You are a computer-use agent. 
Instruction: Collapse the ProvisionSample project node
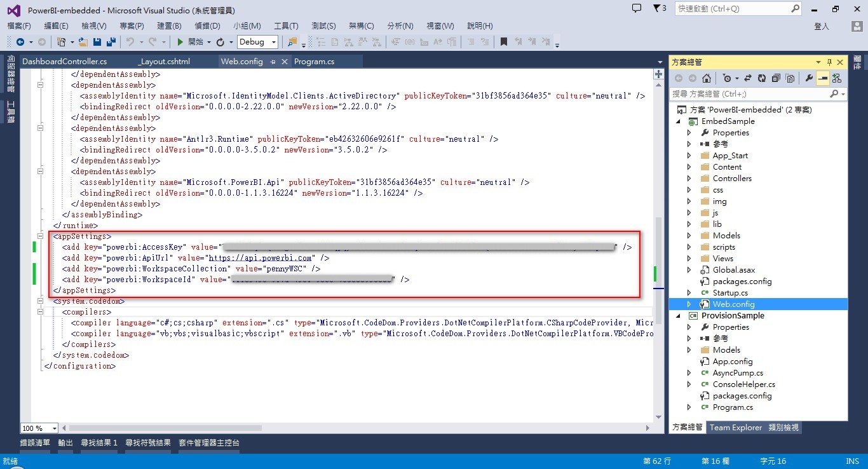point(678,316)
